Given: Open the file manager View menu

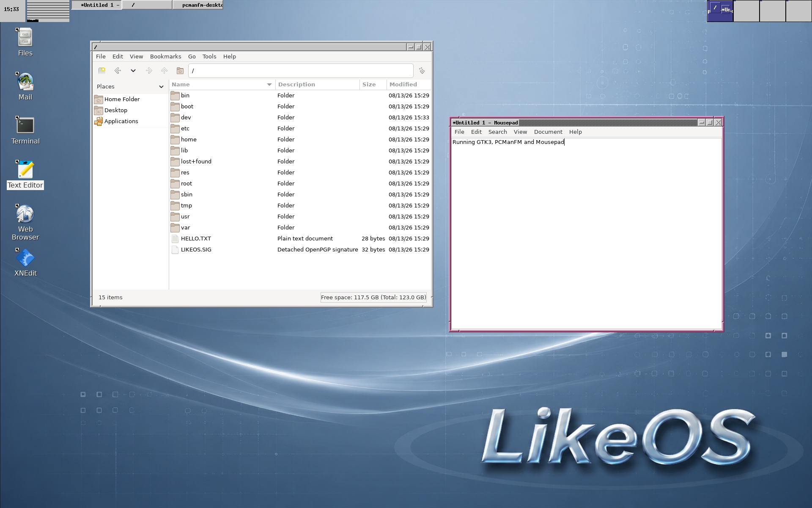Looking at the screenshot, I should tap(136, 56).
